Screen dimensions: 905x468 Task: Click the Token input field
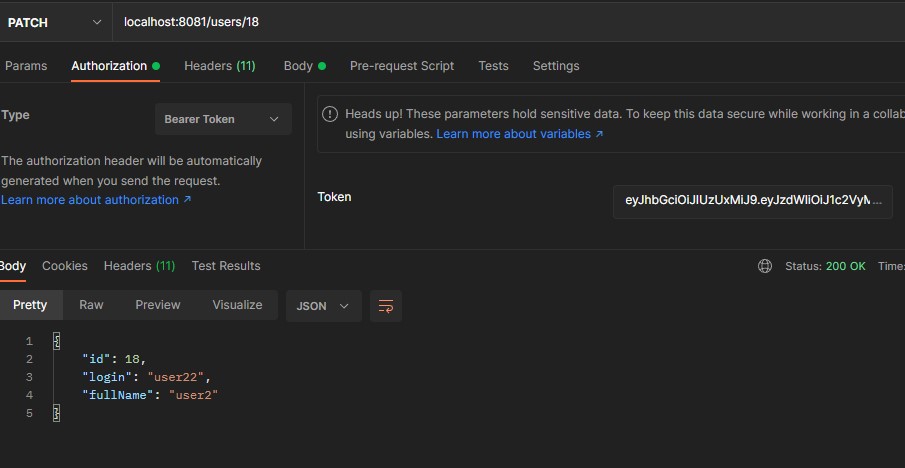(753, 201)
